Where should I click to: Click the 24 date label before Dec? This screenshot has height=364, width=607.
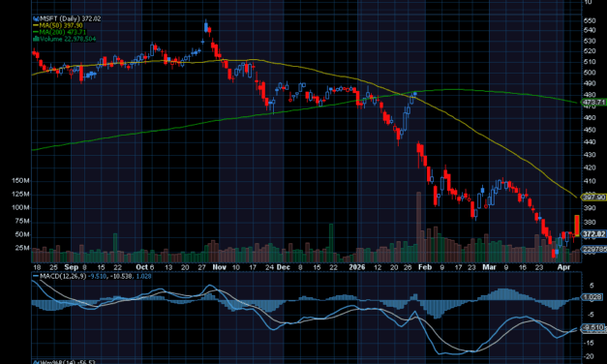click(270, 267)
